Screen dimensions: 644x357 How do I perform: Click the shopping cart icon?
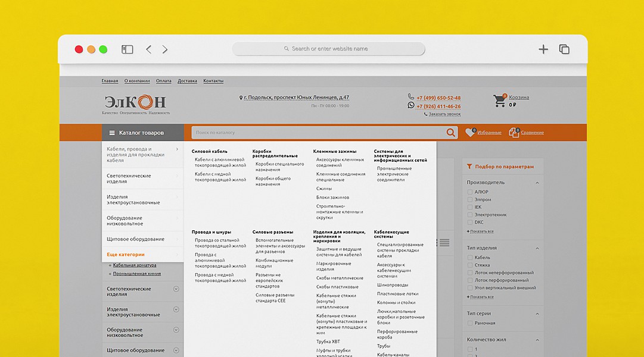point(499,101)
